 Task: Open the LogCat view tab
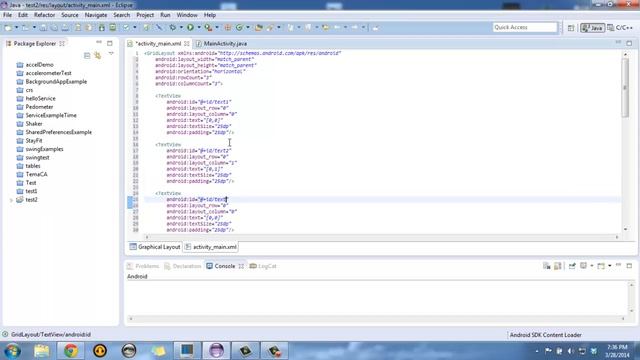click(263, 266)
